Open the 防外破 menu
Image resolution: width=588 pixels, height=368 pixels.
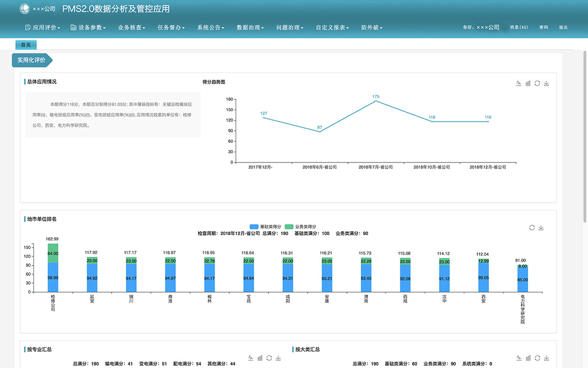click(x=372, y=27)
